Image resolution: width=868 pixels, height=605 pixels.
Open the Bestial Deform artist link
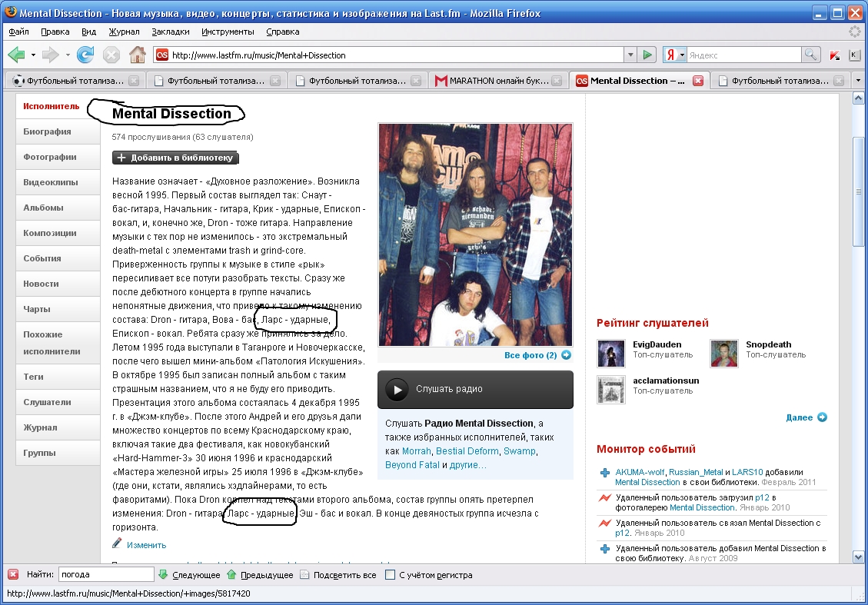click(x=467, y=451)
